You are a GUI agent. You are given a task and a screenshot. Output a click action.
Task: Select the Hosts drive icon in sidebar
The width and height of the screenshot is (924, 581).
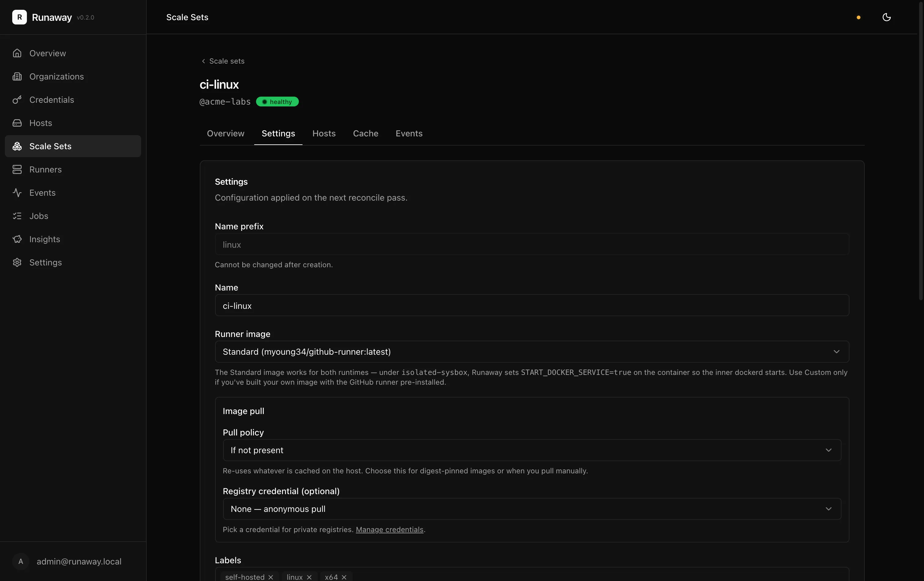17,123
